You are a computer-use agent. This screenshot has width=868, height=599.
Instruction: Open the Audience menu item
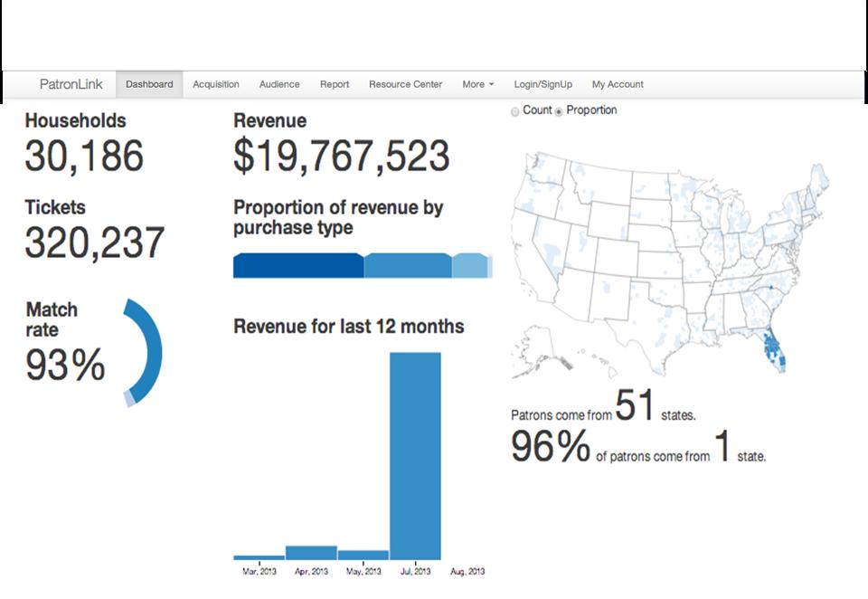tap(279, 84)
